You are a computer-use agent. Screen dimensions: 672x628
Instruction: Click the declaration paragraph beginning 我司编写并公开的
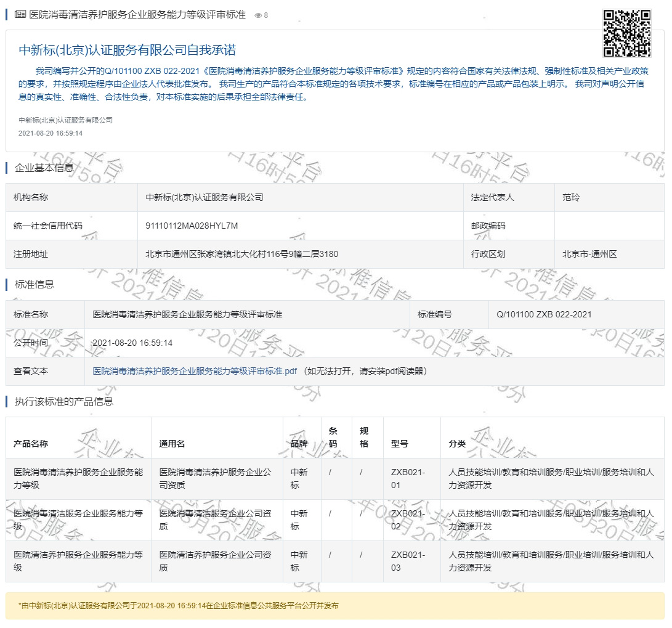pos(333,84)
